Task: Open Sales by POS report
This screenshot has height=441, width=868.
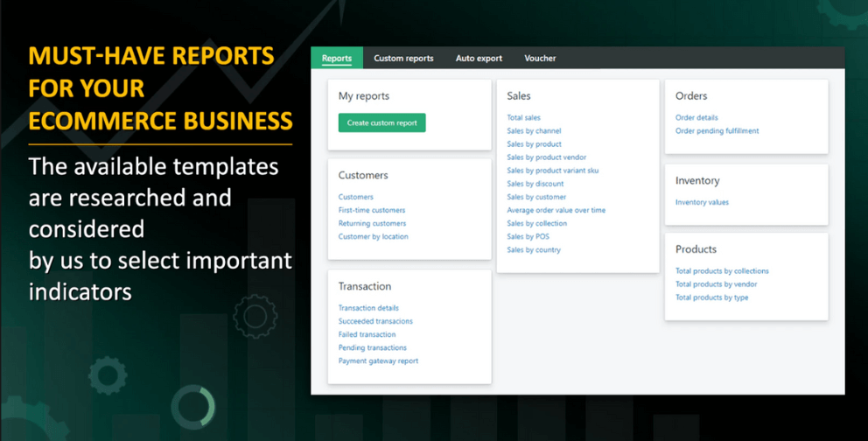Action: point(528,237)
